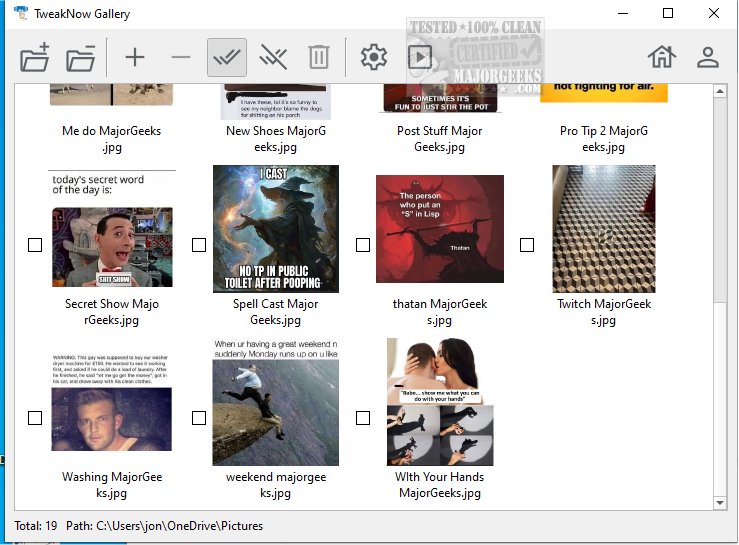Viewport: 739px width, 545px height.
Task: Click the minus remove image icon
Action: pos(181,58)
